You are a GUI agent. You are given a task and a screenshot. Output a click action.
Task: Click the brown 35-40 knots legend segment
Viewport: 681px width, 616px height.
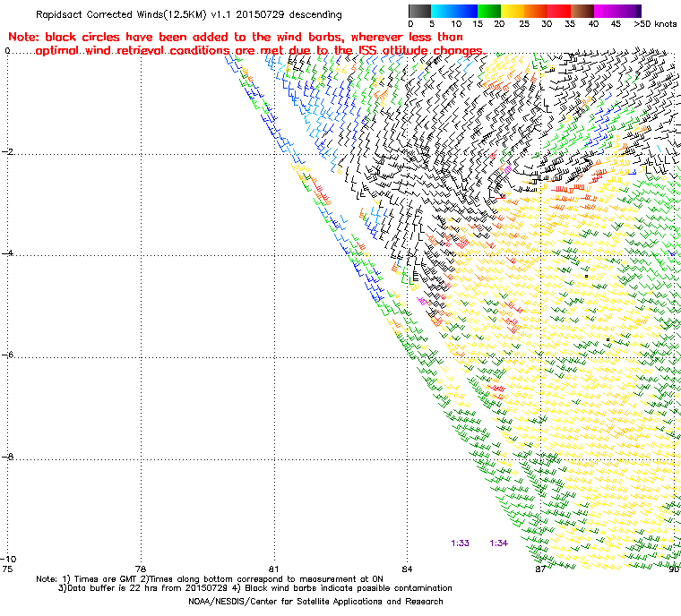point(582,11)
